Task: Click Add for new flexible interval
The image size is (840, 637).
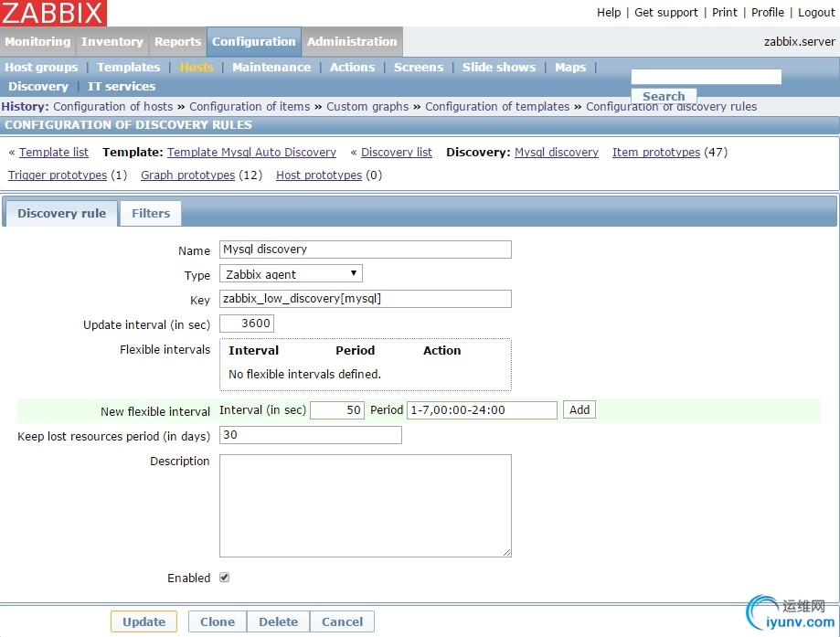Action: pyautogui.click(x=579, y=409)
